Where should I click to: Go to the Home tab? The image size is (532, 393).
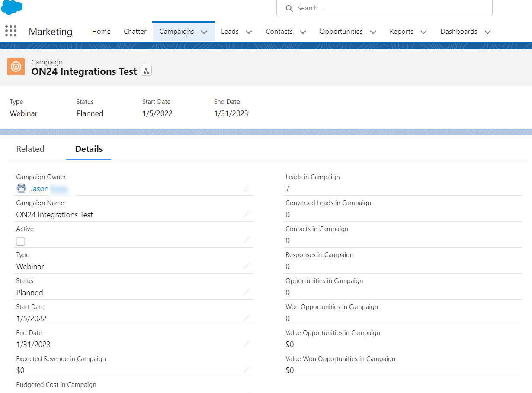tap(101, 32)
